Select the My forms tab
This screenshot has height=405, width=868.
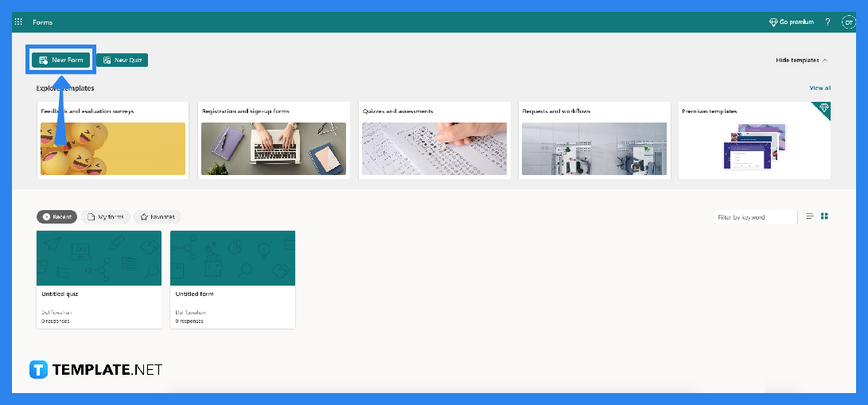[x=107, y=217]
